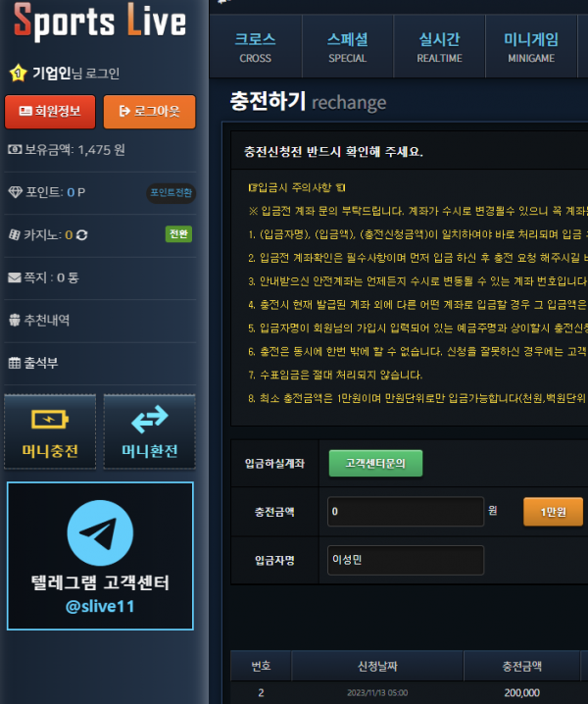Click the Telegram paper plane icon
The image size is (588, 704).
coord(100,533)
